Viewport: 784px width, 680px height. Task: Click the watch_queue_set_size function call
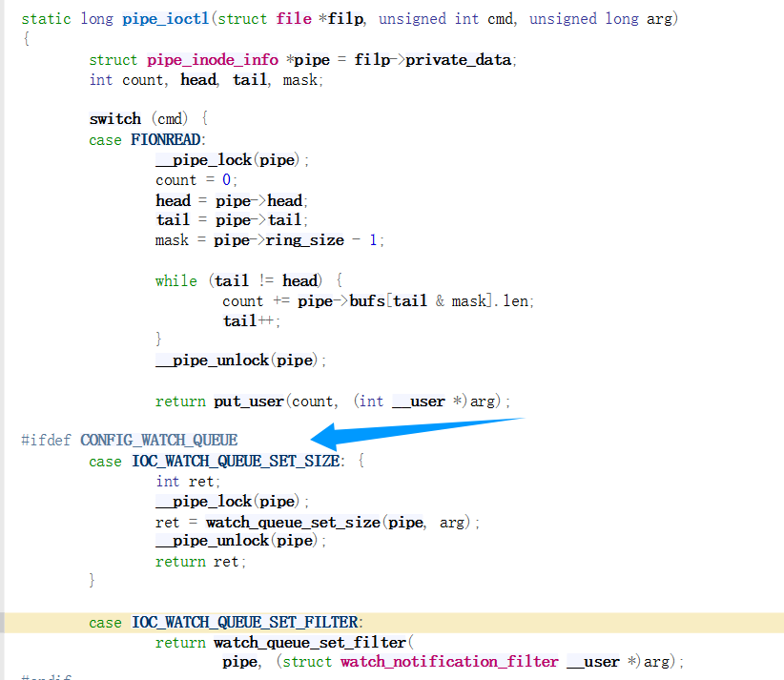click(x=293, y=523)
